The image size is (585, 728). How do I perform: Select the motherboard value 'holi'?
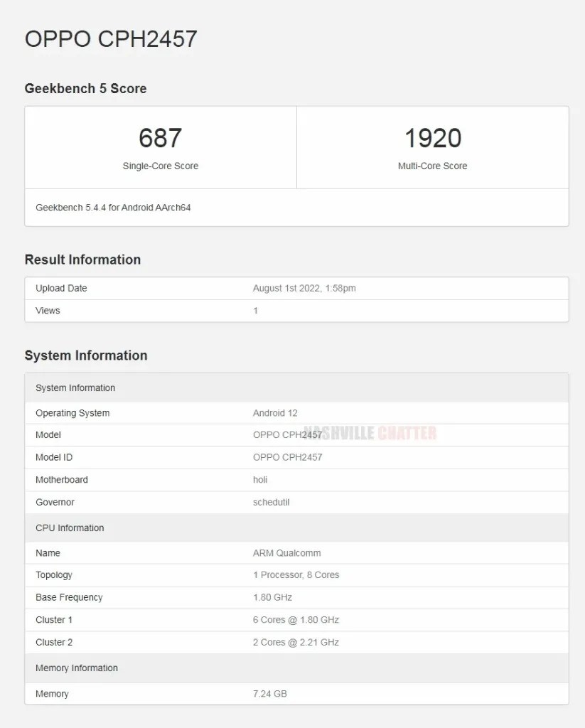[x=260, y=480]
